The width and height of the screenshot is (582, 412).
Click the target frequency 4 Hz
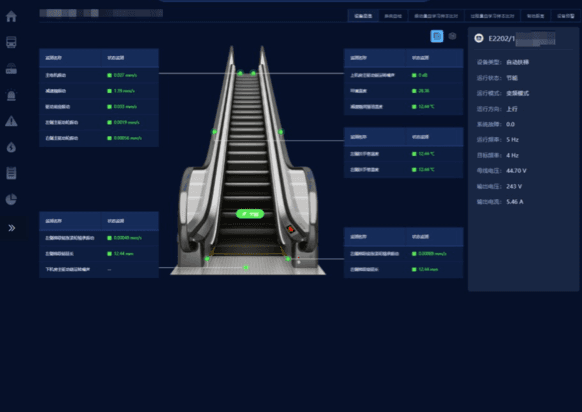pyautogui.click(x=512, y=156)
